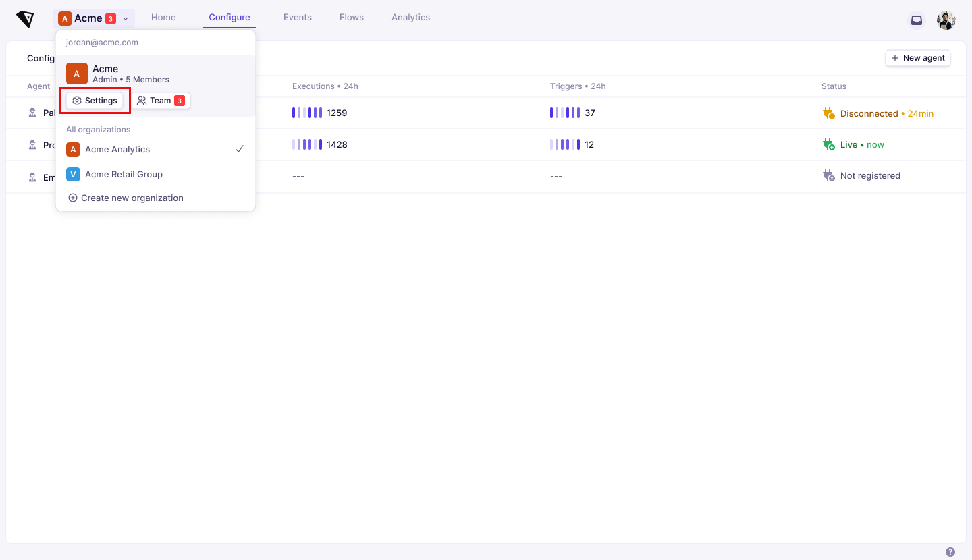Click the checkmark next to Acme Analytics
Image resolution: width=972 pixels, height=560 pixels.
[239, 149]
